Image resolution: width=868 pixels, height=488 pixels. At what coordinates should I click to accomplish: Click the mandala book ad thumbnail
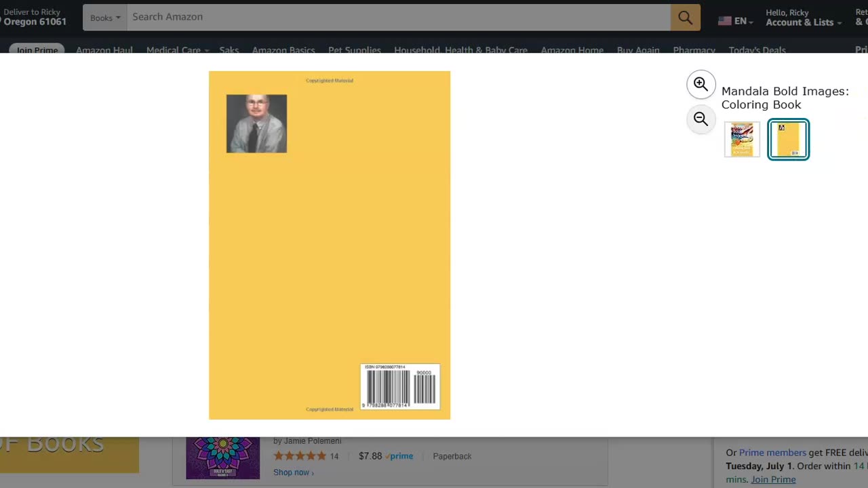click(x=223, y=458)
